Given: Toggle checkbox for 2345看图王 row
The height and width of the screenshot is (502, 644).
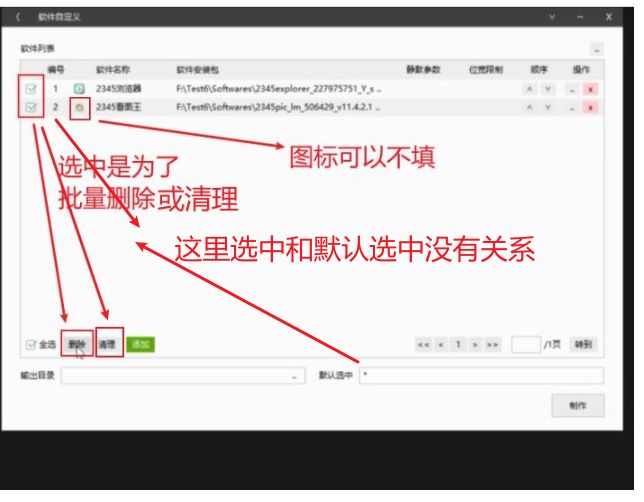Looking at the screenshot, I should [31, 107].
